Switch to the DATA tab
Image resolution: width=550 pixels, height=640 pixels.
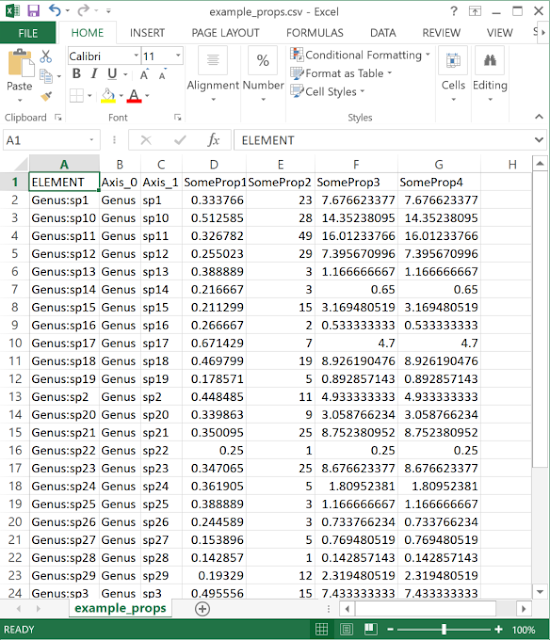[x=383, y=33]
